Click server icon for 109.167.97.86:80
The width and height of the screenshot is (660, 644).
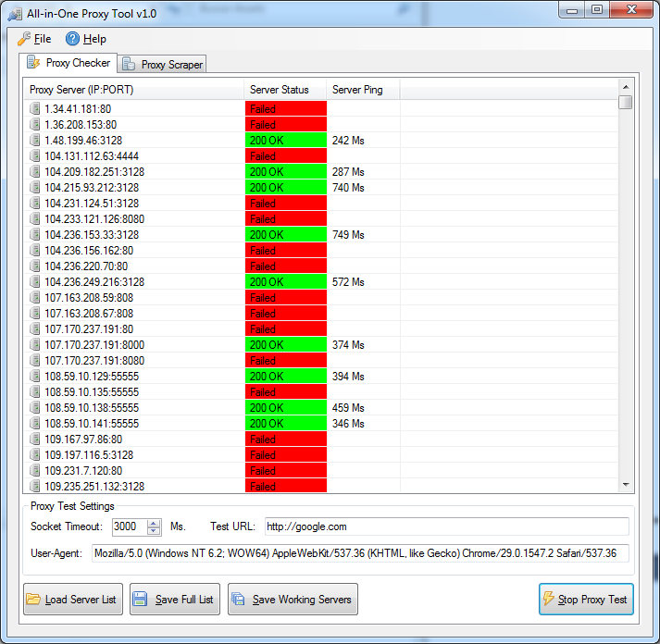point(35,440)
